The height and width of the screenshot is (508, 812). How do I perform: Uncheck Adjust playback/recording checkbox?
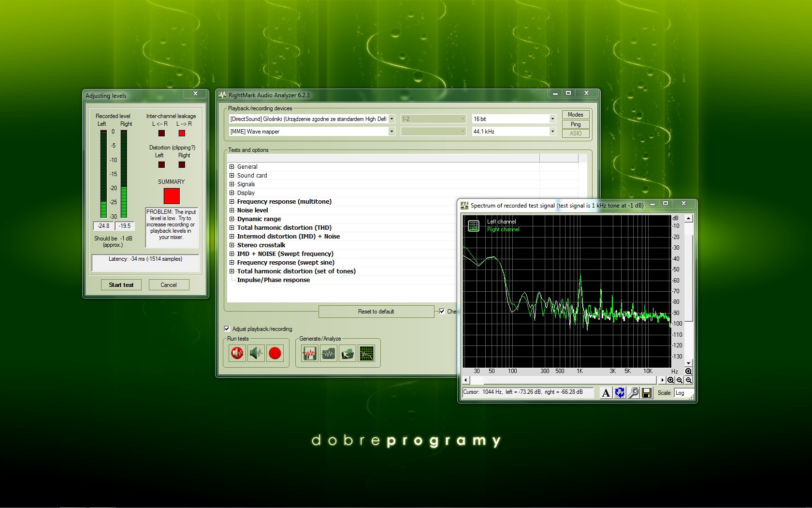pos(227,329)
